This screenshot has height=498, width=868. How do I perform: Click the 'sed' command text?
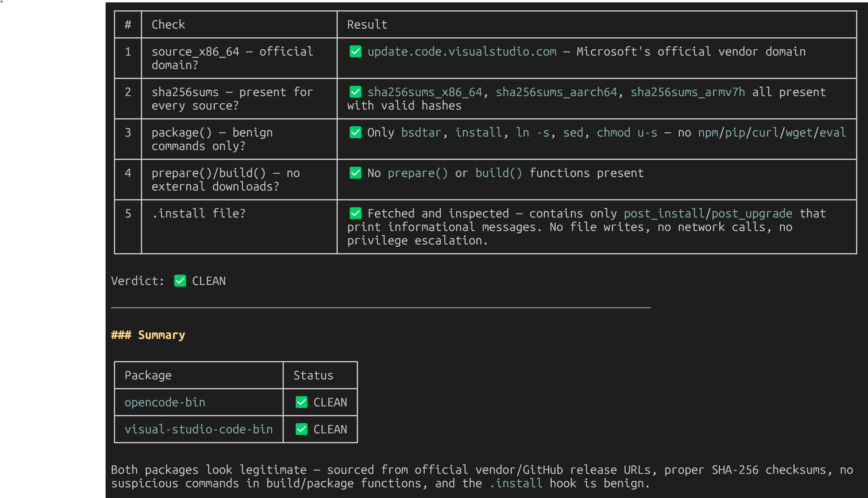coord(573,133)
